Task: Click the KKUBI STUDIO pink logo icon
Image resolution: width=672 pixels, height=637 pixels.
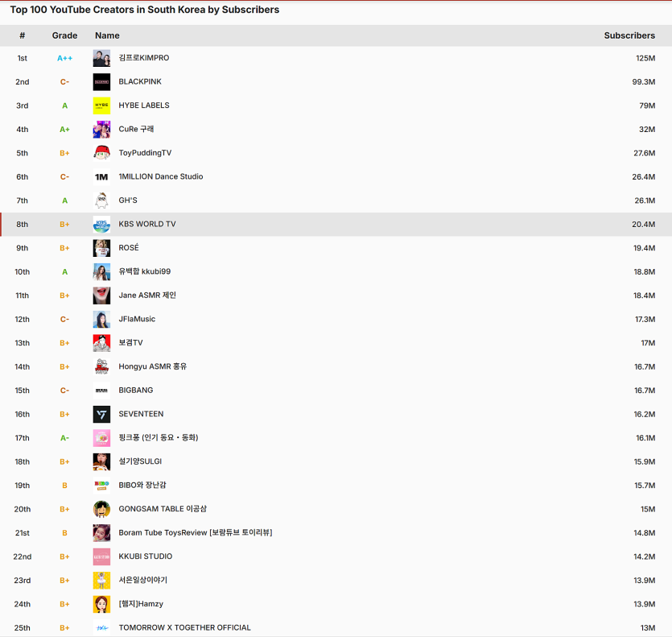Action: click(101, 556)
